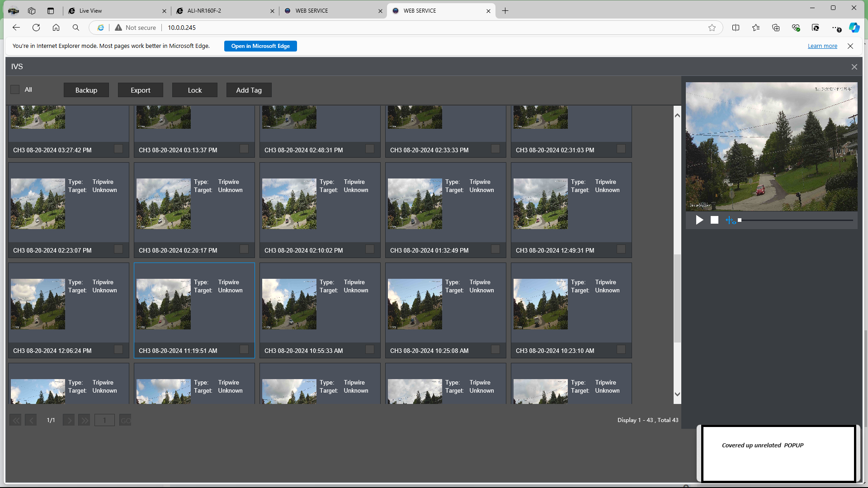Screen dimensions: 868x488
Task: Select checkbox for 11:19:51 AM clip
Action: 244,349
